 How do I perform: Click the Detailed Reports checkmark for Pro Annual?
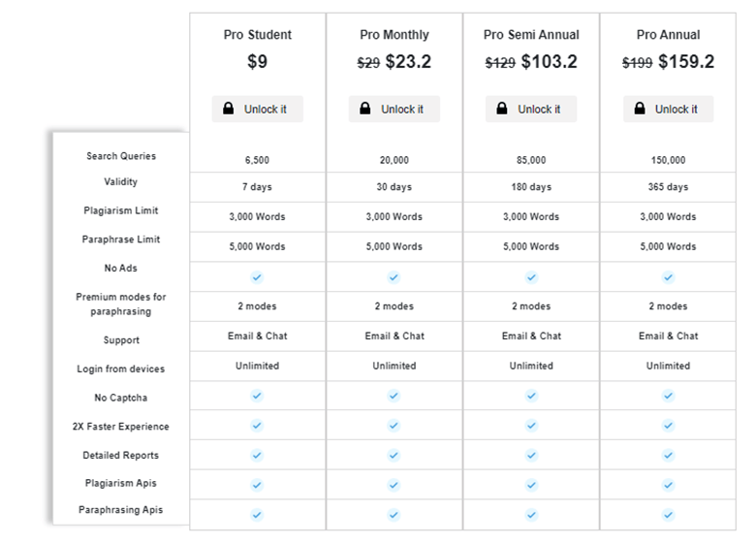click(668, 455)
